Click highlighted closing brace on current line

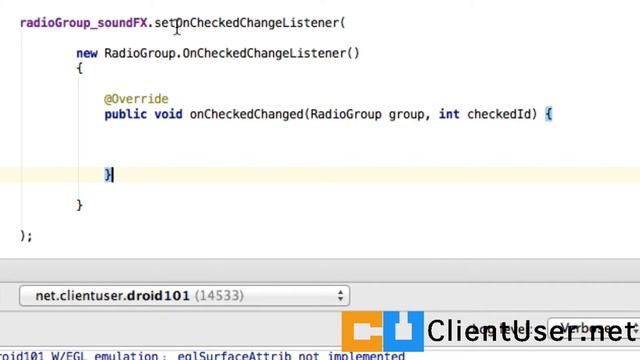pos(108,175)
